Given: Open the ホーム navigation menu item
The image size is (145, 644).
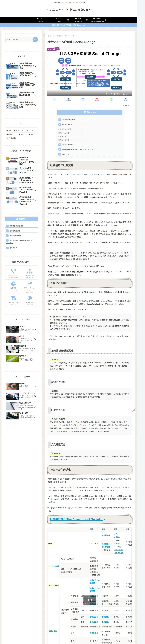Looking at the screenshot, I should coord(40,20).
